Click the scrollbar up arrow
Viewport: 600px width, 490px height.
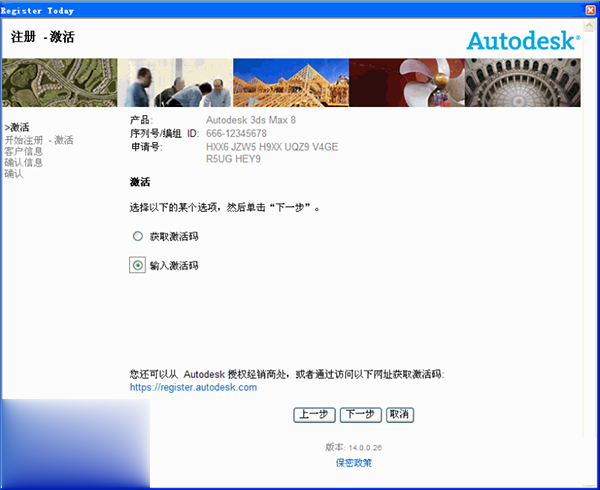click(589, 25)
